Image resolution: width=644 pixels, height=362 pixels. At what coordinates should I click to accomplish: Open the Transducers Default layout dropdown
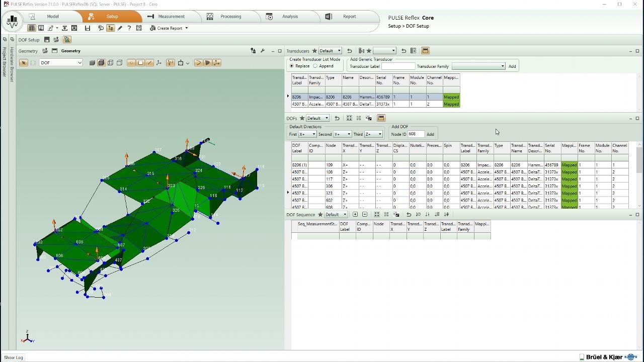click(330, 51)
